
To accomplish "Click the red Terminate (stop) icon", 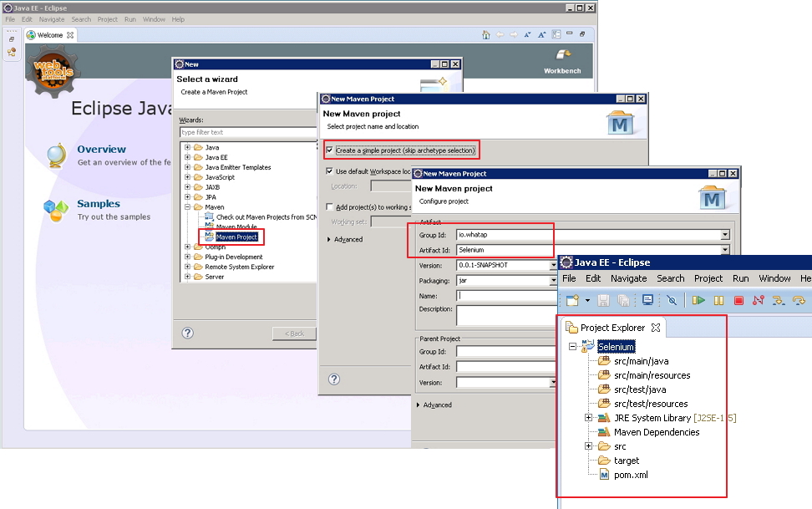I will 738,300.
